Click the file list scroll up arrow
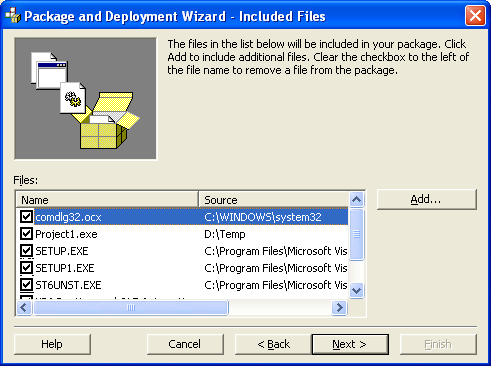Image resolution: width=491 pixels, height=366 pixels. [x=357, y=199]
